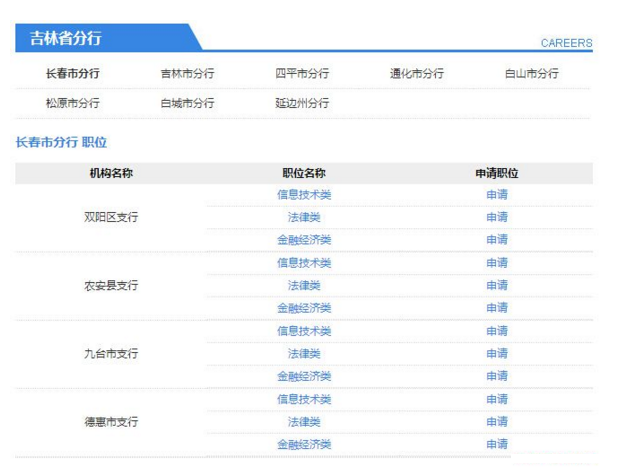Image resolution: width=635 pixels, height=467 pixels.
Task: Open 信息技术类 position for 双阳区支行
Action: (304, 195)
